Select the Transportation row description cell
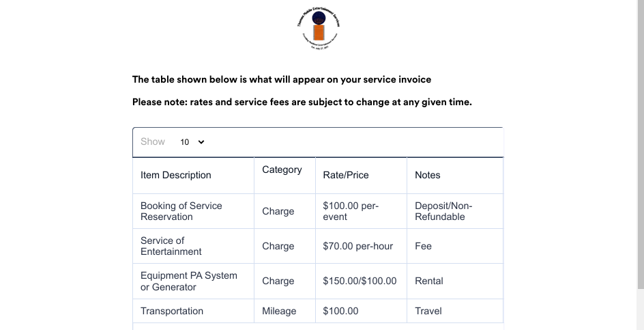 194,311
